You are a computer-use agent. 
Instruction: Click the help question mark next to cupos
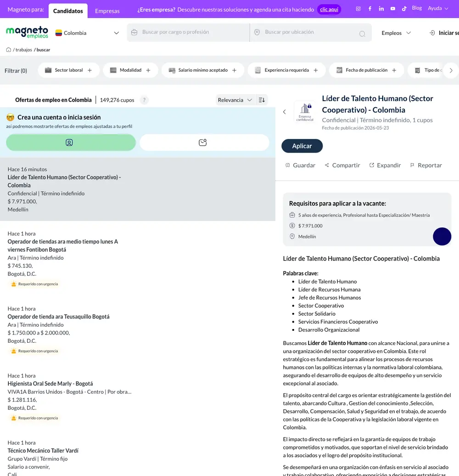pyautogui.click(x=144, y=100)
